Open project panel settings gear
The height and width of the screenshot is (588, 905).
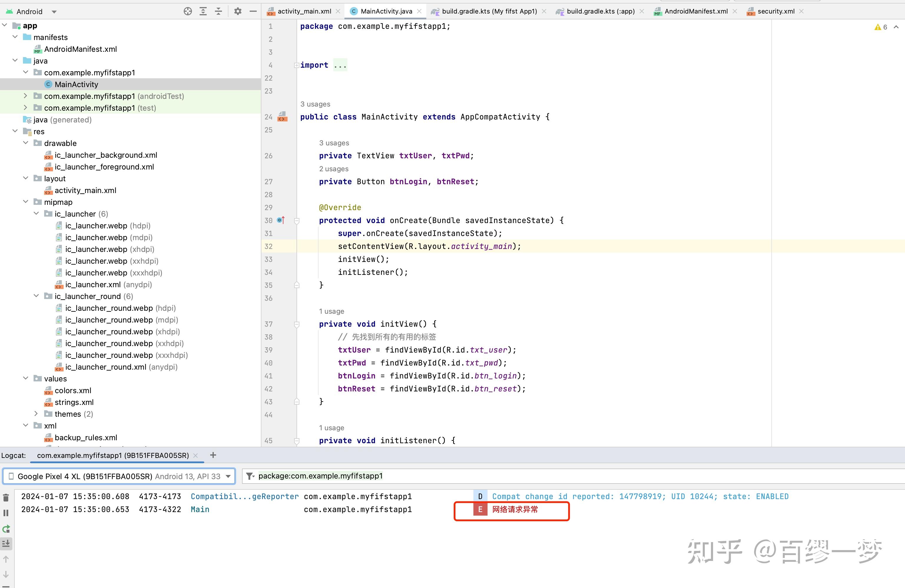click(x=238, y=11)
